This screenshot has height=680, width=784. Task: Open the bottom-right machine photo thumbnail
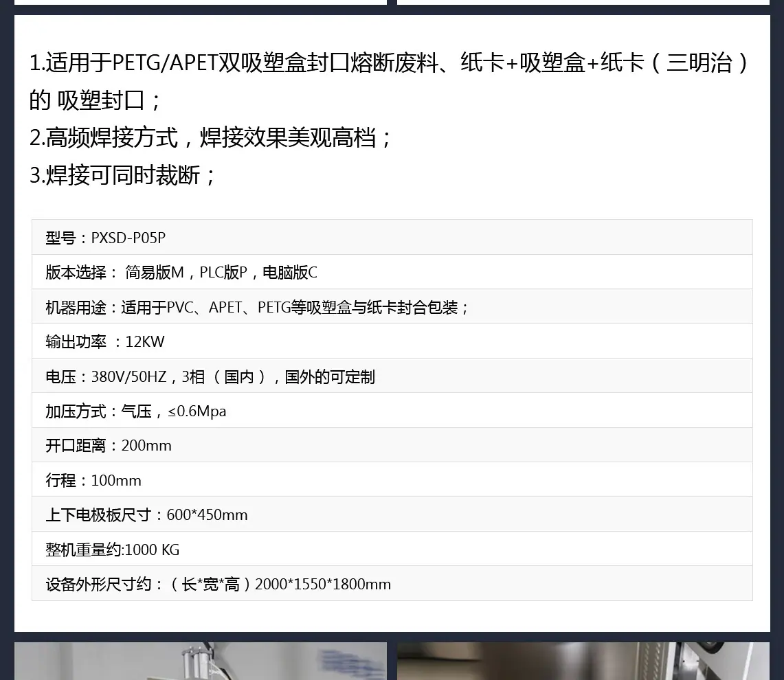tap(583, 661)
